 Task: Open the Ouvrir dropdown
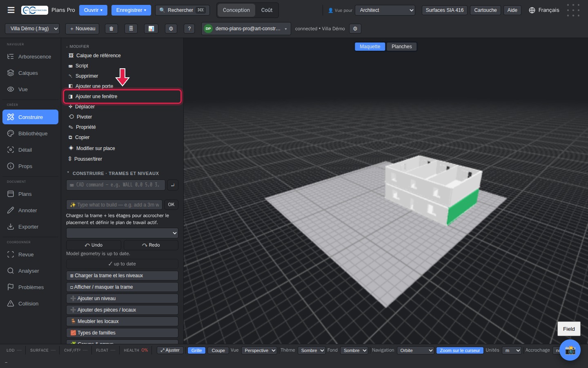click(x=93, y=10)
